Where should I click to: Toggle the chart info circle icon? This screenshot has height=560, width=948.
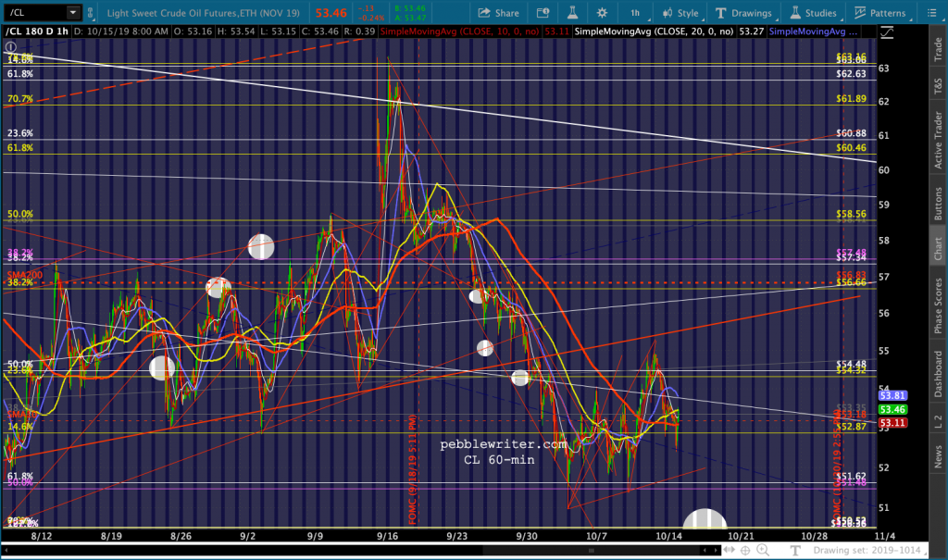[10, 46]
